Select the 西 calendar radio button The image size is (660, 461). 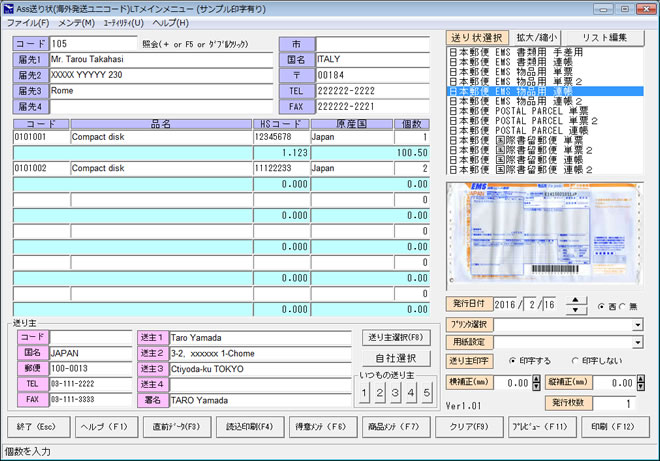600,306
